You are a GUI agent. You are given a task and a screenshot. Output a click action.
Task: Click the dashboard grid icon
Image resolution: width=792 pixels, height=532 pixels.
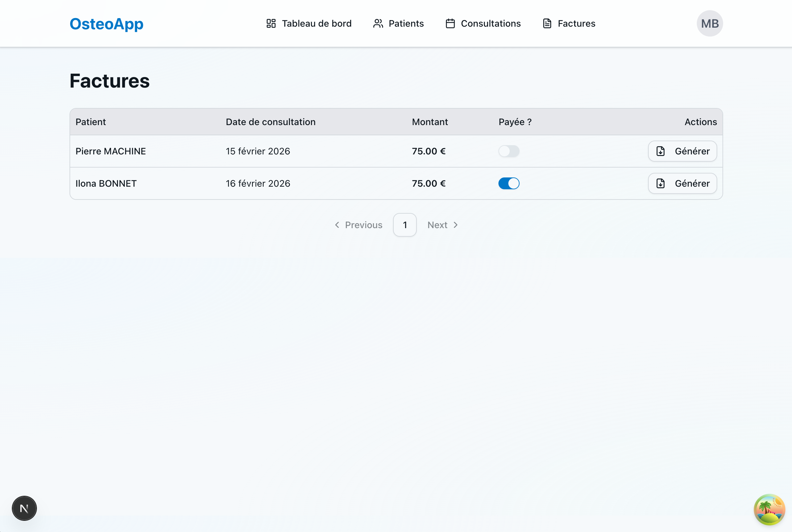[x=271, y=23]
